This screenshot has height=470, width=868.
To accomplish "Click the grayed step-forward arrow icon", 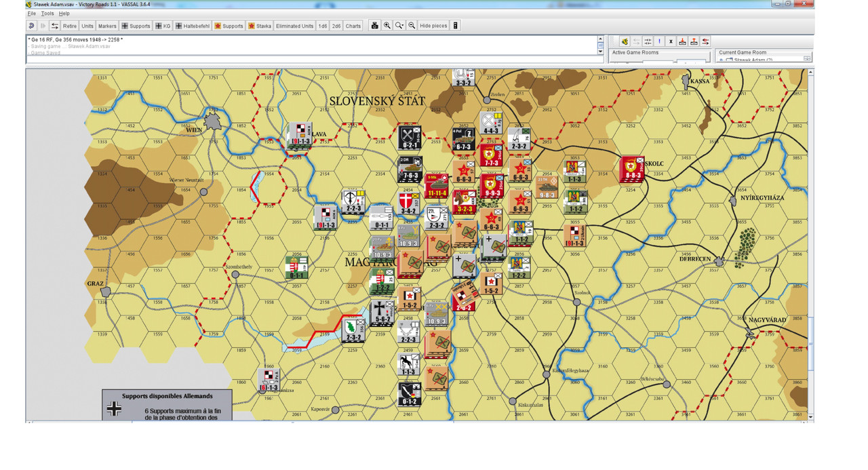I will pos(43,26).
